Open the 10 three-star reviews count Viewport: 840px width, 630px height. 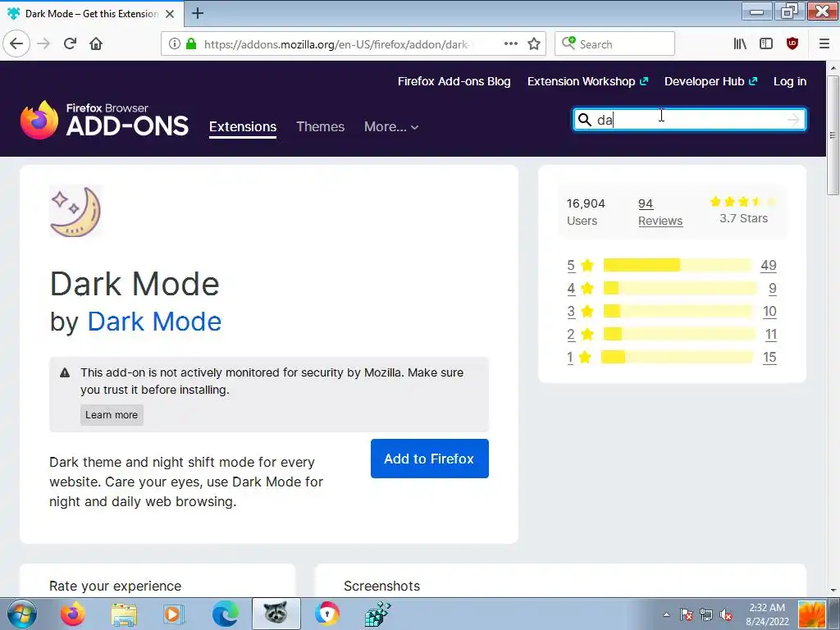pos(769,311)
